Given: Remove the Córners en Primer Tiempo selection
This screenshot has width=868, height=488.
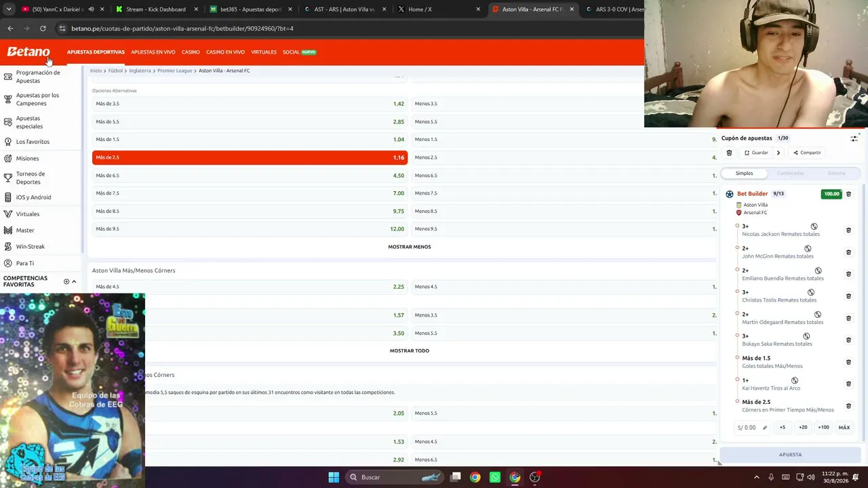Looking at the screenshot, I should [848, 406].
